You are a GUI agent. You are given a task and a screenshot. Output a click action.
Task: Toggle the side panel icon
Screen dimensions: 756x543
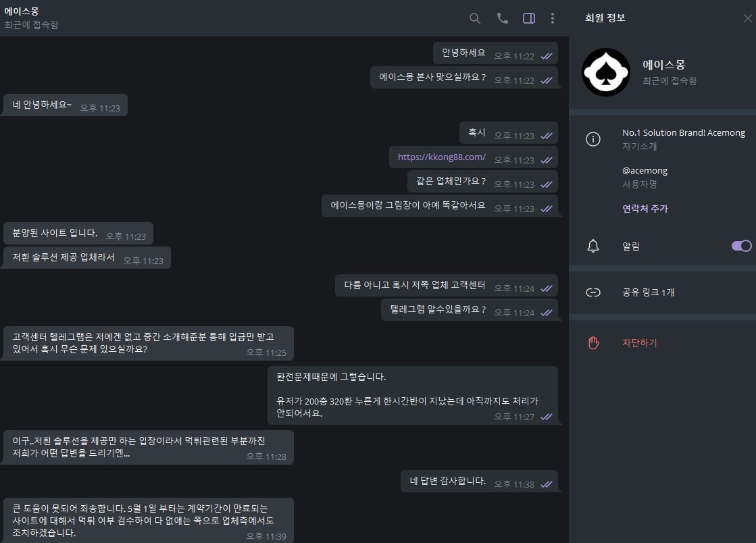529,18
